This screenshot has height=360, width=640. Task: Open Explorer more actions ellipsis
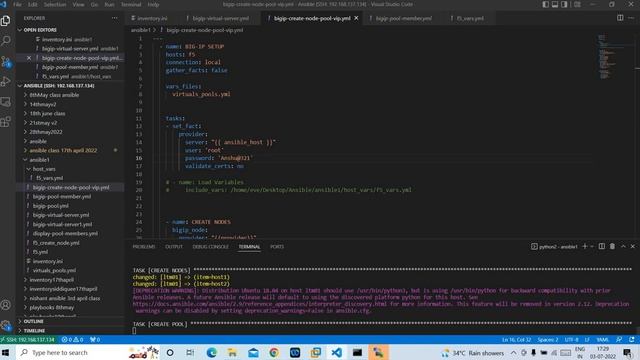point(115,18)
